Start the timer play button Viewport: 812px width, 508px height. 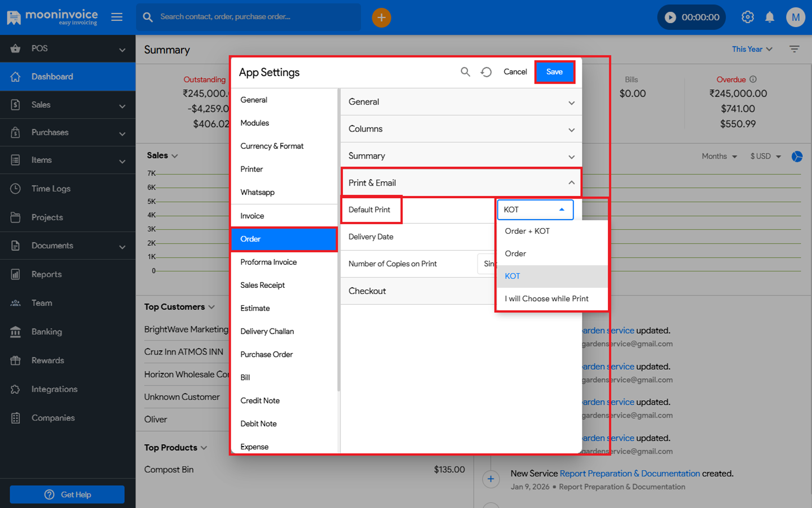coord(670,17)
